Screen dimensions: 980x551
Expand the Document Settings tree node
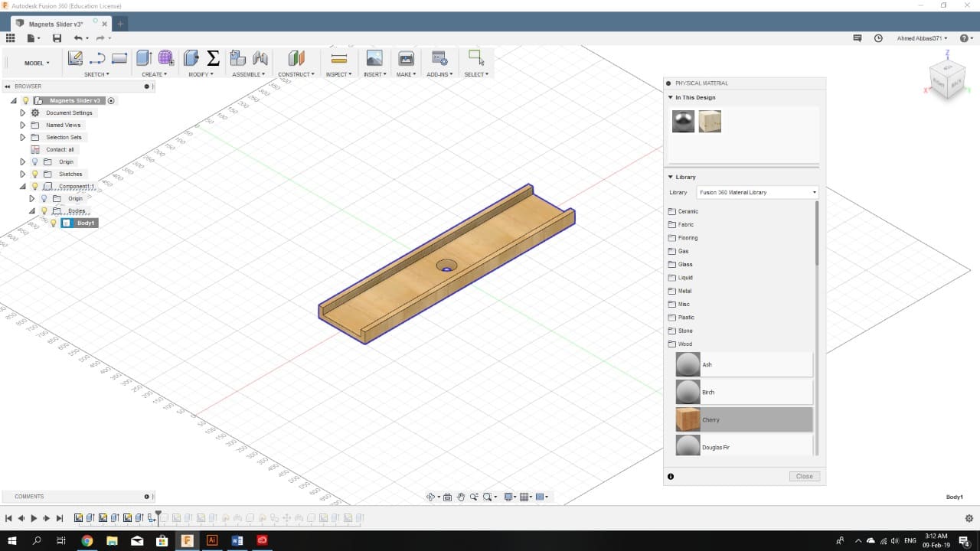23,112
